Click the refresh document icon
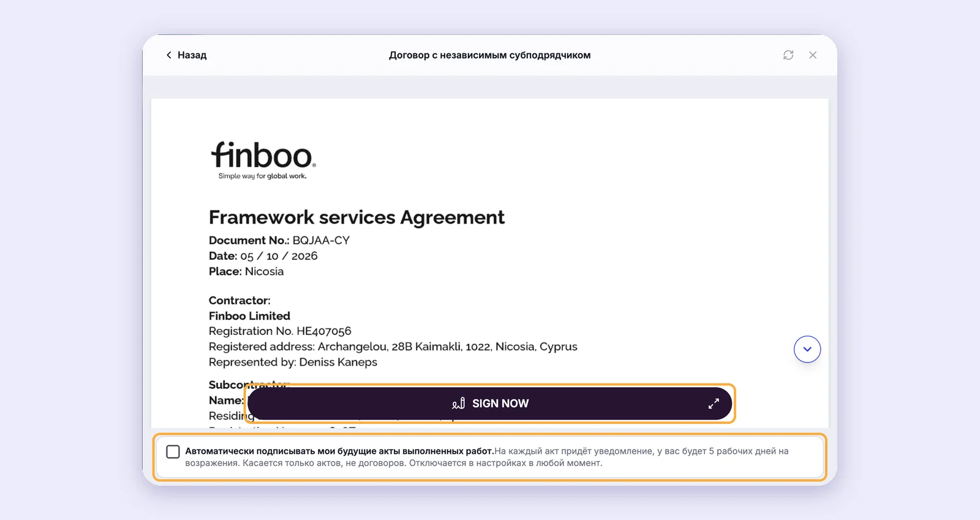The height and width of the screenshot is (520, 980). pos(788,55)
